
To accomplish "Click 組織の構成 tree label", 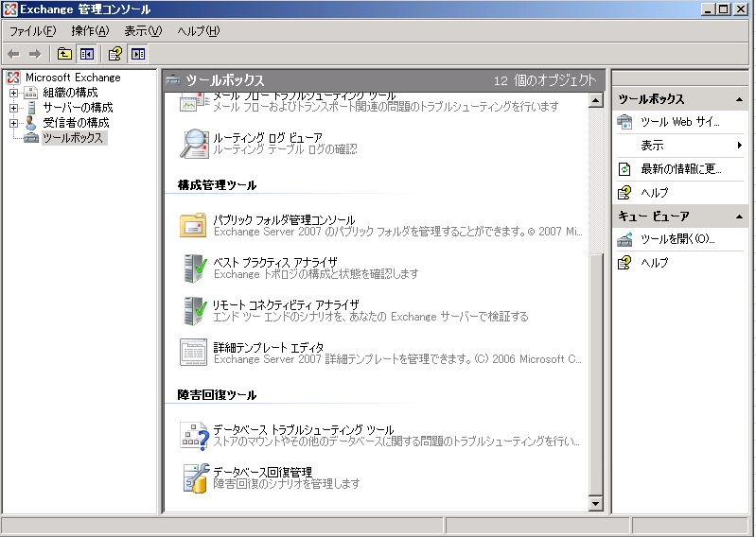I will 70,93.
